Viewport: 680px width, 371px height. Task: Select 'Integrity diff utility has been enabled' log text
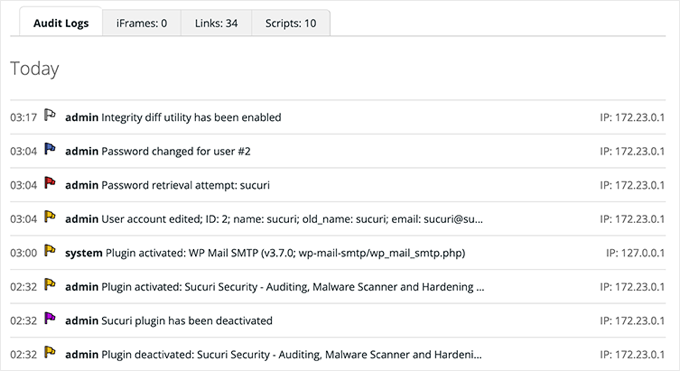tap(191, 118)
